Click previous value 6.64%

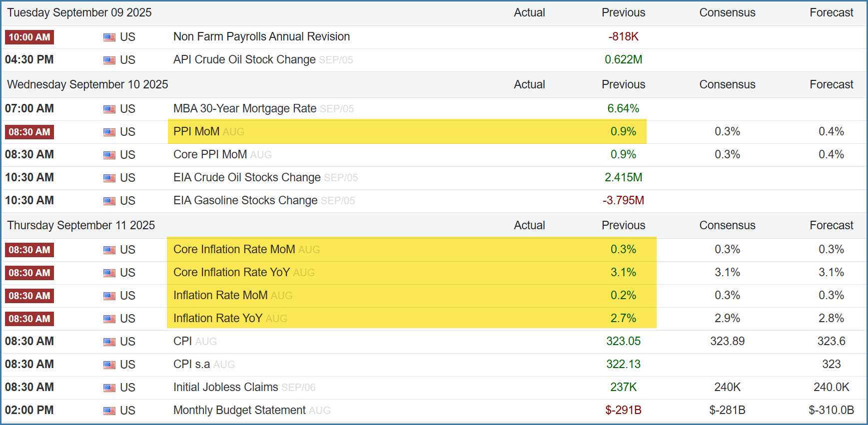(624, 108)
